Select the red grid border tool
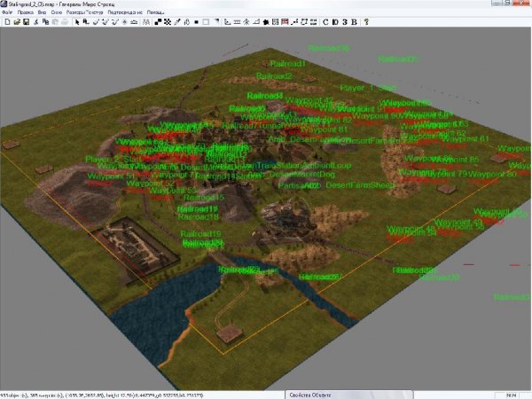Image resolution: width=532 pixels, height=399 pixels. [x=285, y=22]
